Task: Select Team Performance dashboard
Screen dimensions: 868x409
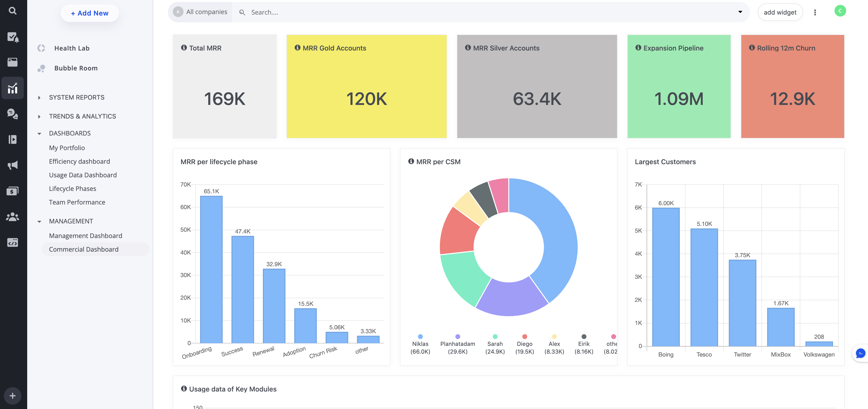Action: click(77, 202)
